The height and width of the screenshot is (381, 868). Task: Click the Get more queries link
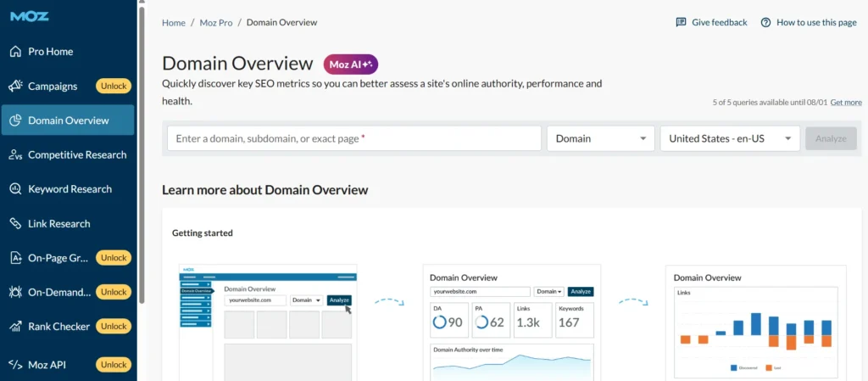tap(846, 103)
